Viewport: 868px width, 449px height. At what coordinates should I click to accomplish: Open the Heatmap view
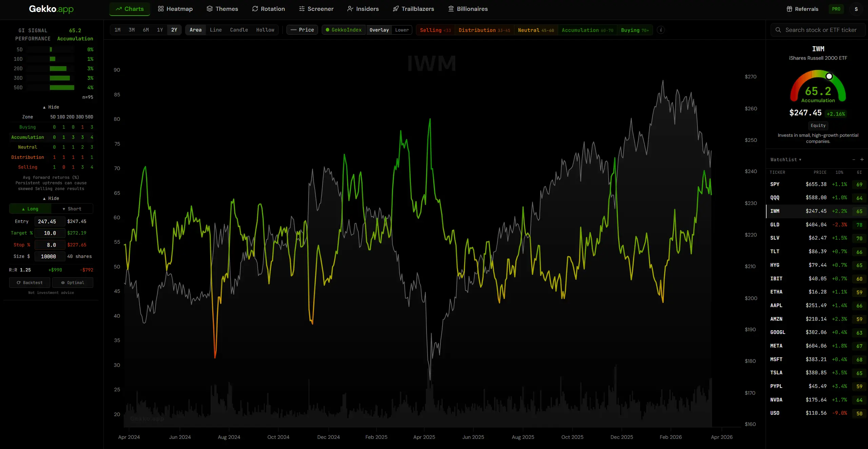tap(175, 9)
